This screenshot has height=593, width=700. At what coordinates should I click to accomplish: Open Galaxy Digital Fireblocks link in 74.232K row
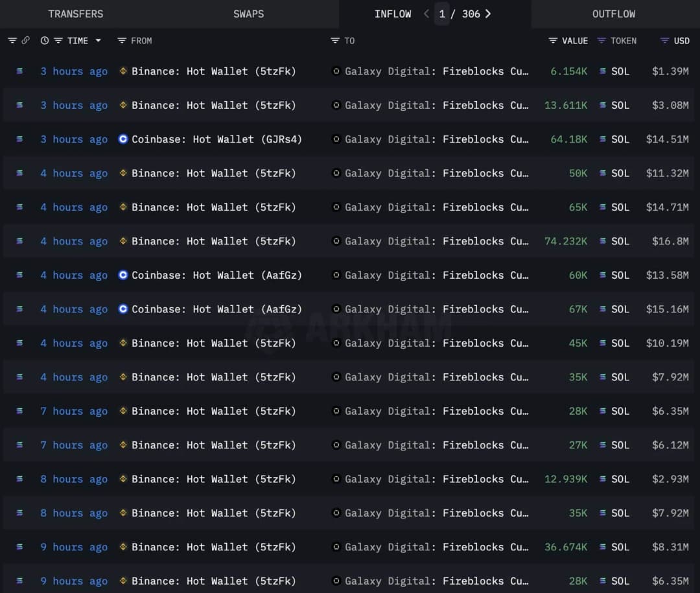click(437, 241)
